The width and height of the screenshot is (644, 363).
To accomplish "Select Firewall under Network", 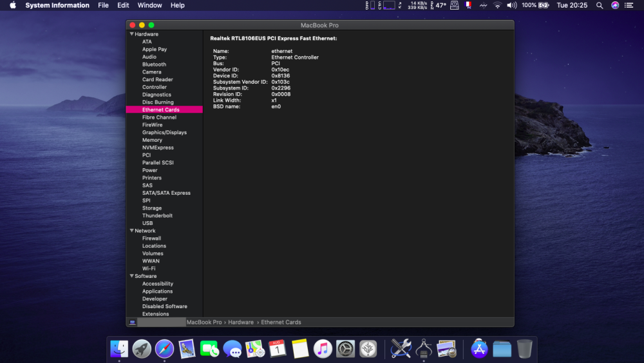I will [x=151, y=239].
